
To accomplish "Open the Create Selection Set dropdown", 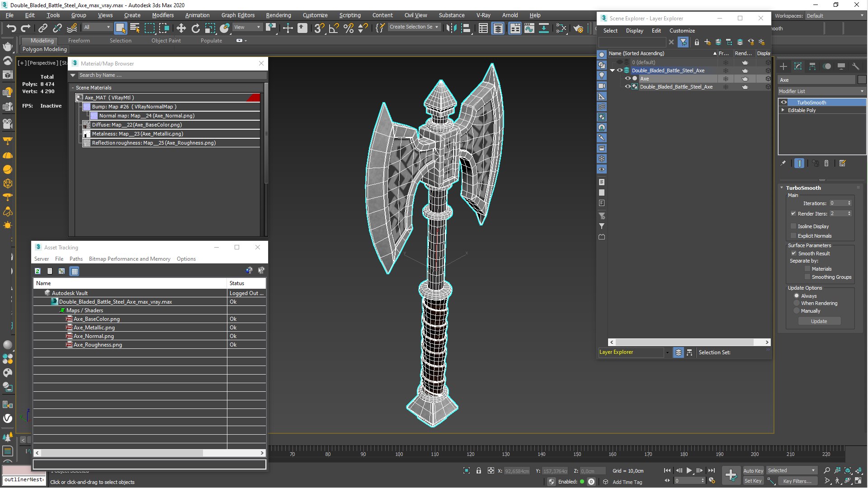I will point(414,27).
